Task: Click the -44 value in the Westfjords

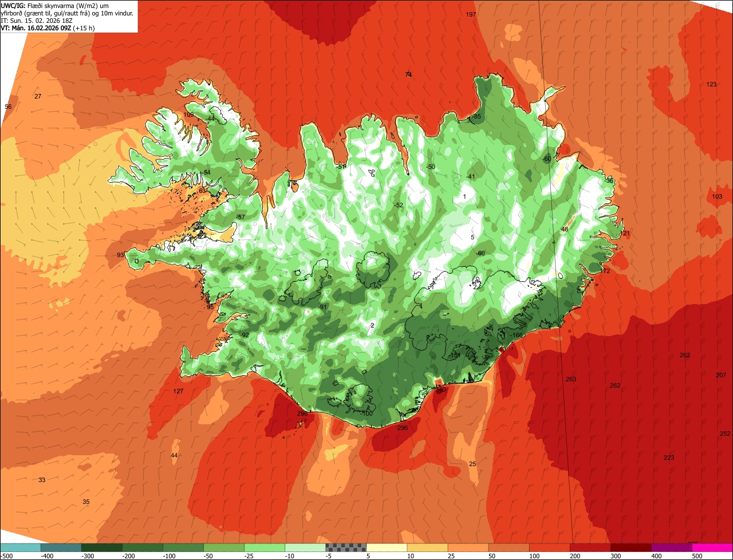Action: tap(210, 119)
